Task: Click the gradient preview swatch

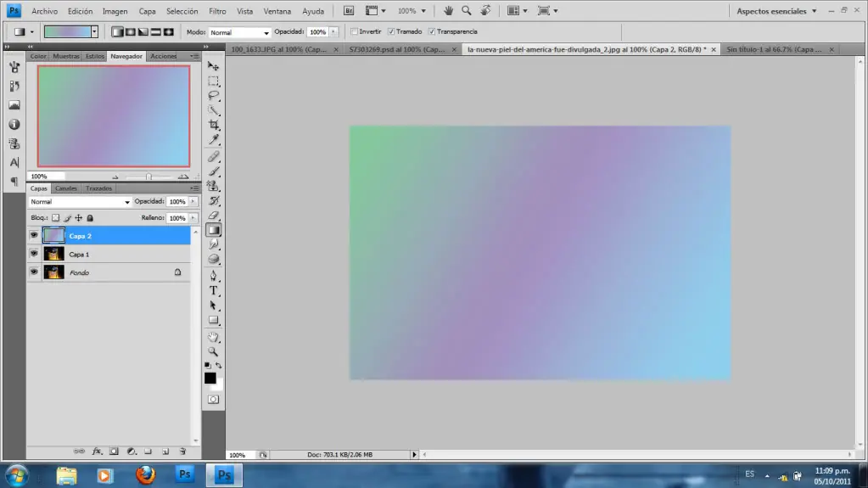Action: point(68,31)
